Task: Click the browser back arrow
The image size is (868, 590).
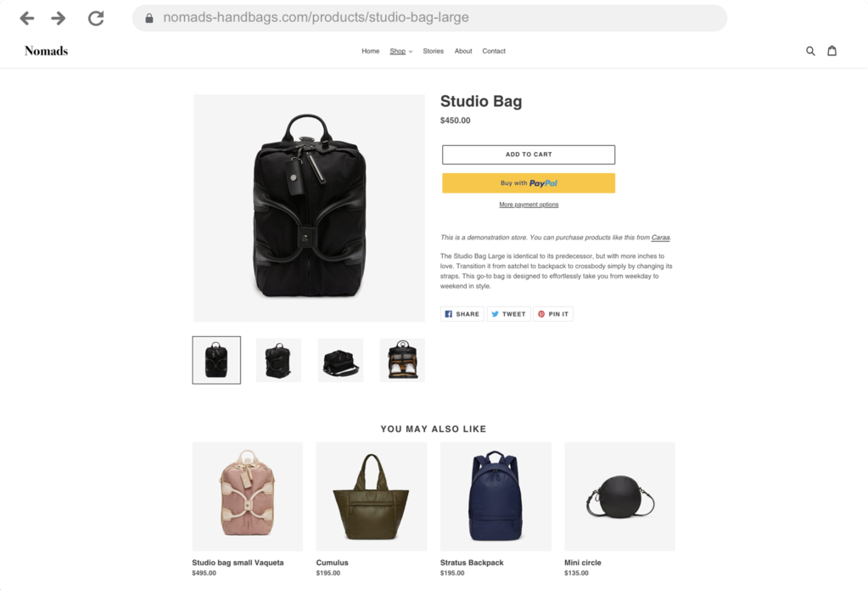Action: [x=26, y=19]
